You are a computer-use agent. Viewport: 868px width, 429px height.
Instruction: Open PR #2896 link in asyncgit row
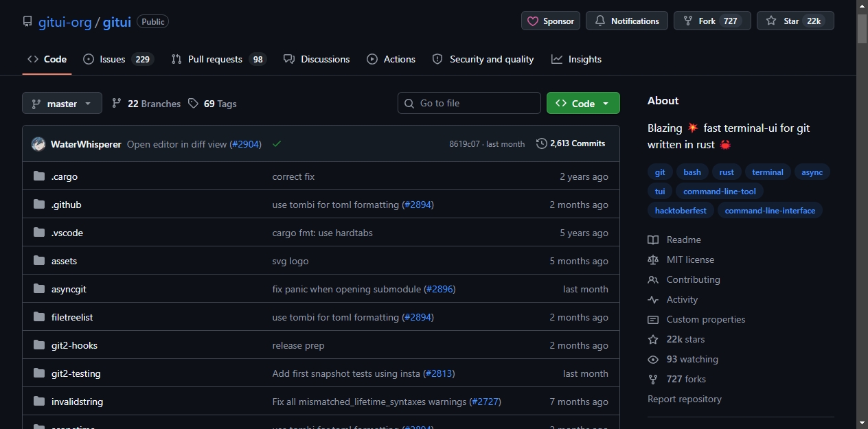439,289
